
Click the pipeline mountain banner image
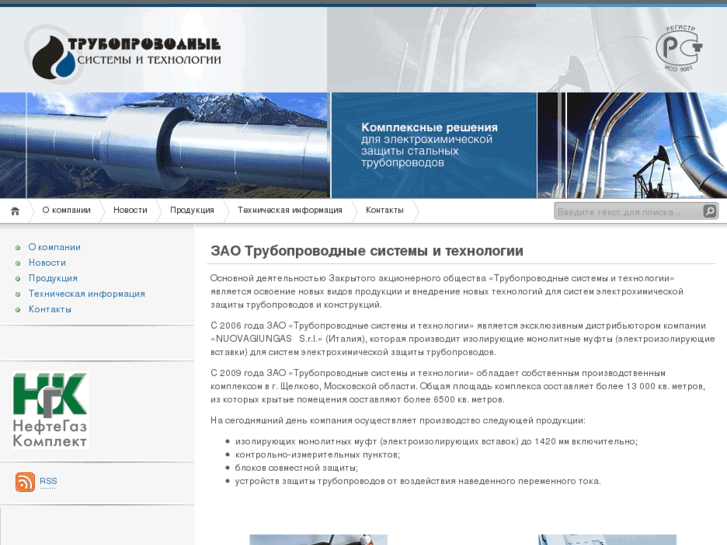click(x=165, y=145)
